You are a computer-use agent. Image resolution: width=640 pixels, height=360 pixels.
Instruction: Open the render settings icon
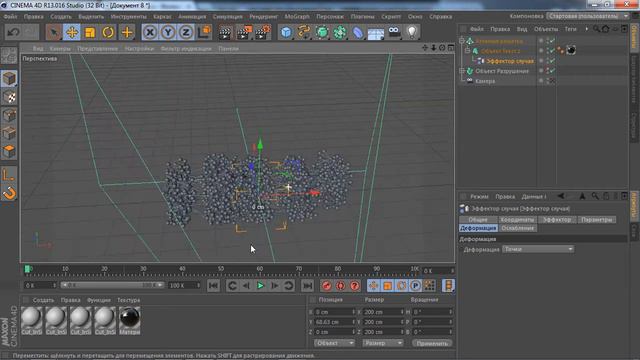[x=263, y=32]
